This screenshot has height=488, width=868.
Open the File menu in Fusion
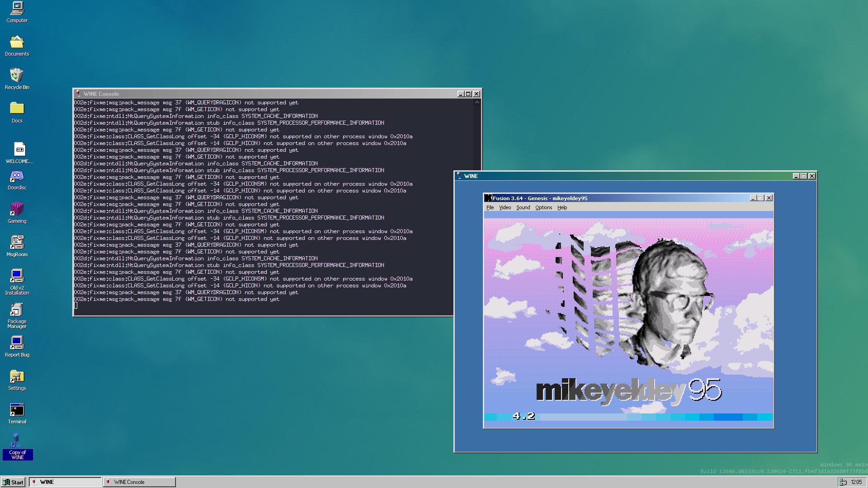pyautogui.click(x=490, y=207)
